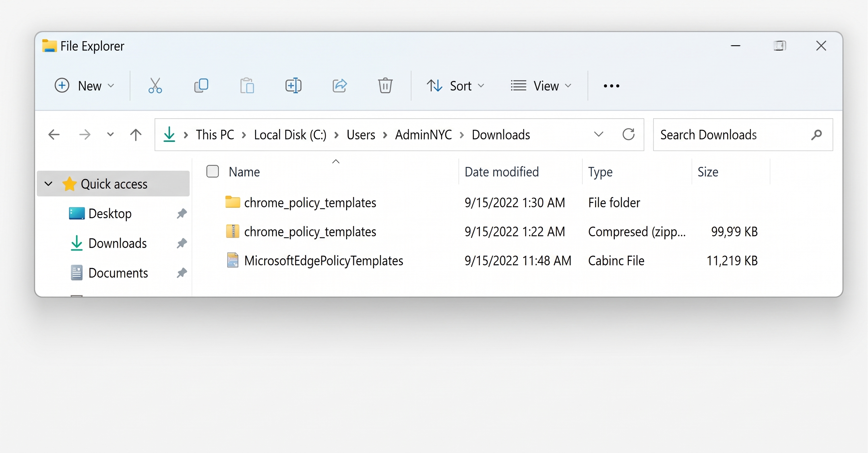Open the View dropdown
868x453 pixels.
(x=541, y=86)
